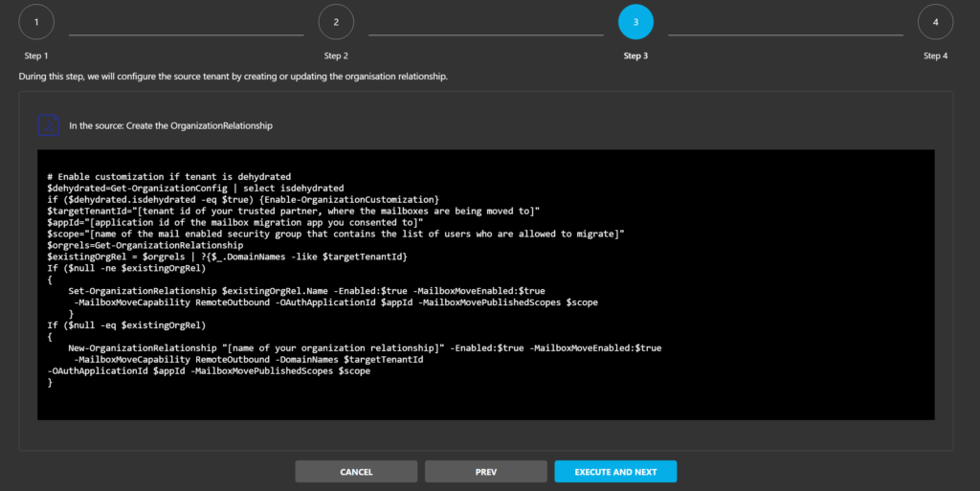The width and height of the screenshot is (980, 491).
Task: Go back with the PREV button
Action: 486,472
